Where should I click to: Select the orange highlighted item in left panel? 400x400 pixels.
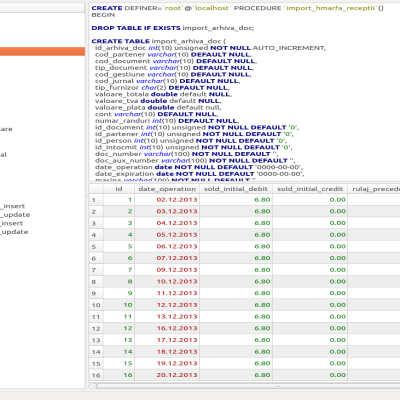(42, 51)
